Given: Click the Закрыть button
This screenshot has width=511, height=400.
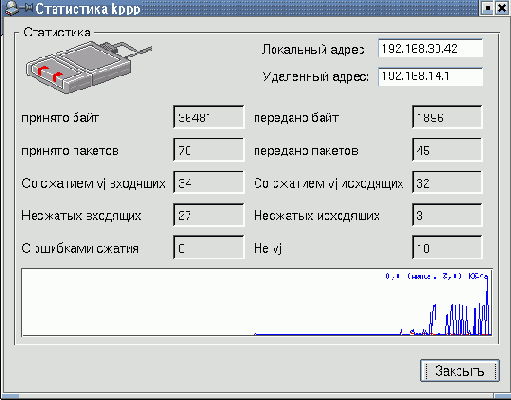Looking at the screenshot, I should coord(460,370).
